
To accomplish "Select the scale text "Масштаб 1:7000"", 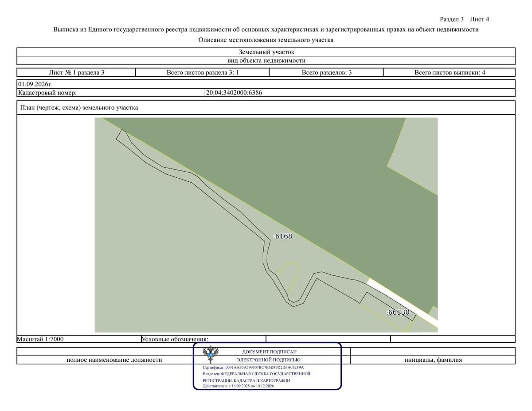I will tap(40, 339).
